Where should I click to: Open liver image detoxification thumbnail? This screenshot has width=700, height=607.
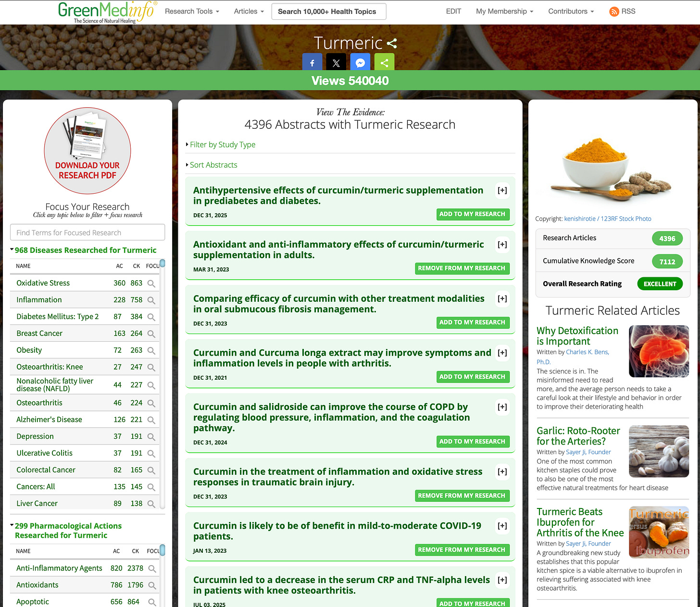[x=659, y=351]
